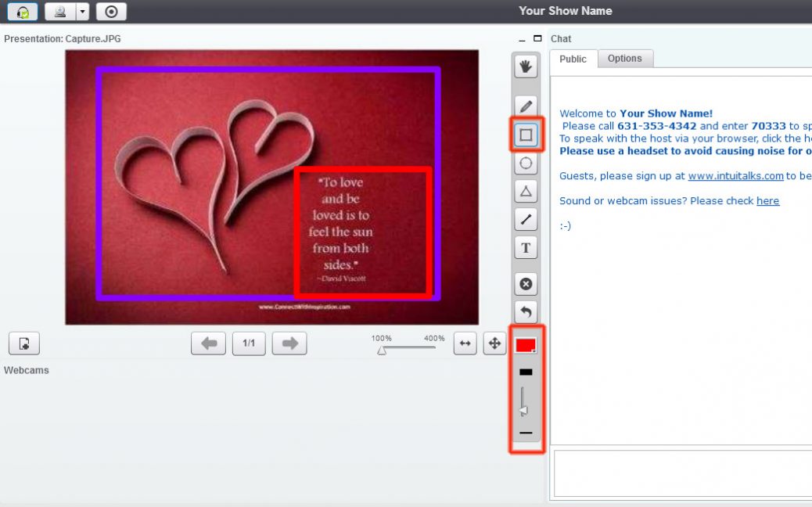Click the record circle button
The image size is (812, 507).
click(x=111, y=12)
